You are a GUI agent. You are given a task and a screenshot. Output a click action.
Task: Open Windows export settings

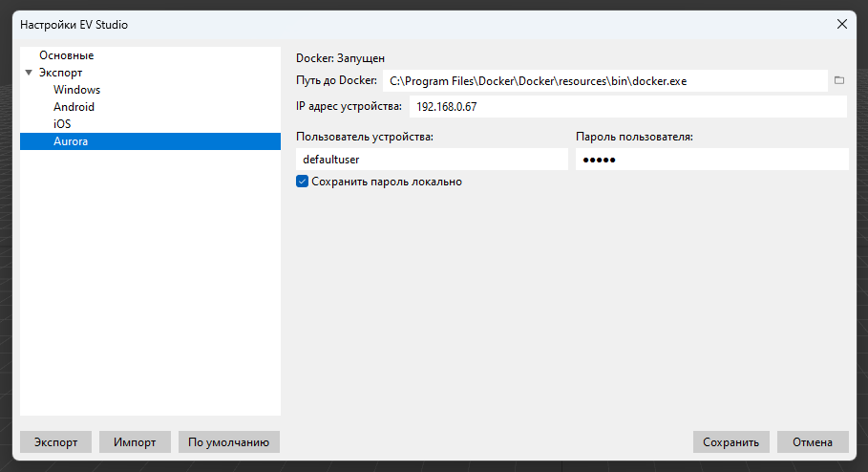pos(76,90)
